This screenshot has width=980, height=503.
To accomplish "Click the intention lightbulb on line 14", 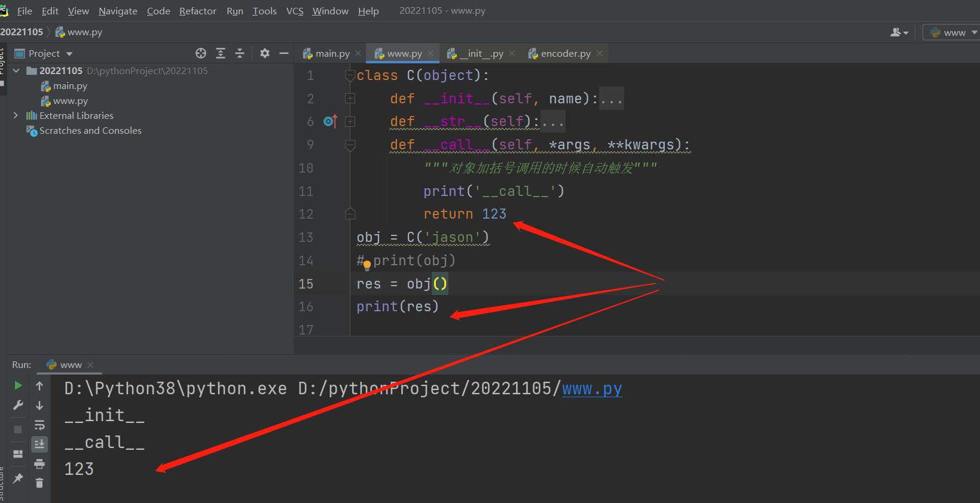I will click(x=367, y=265).
